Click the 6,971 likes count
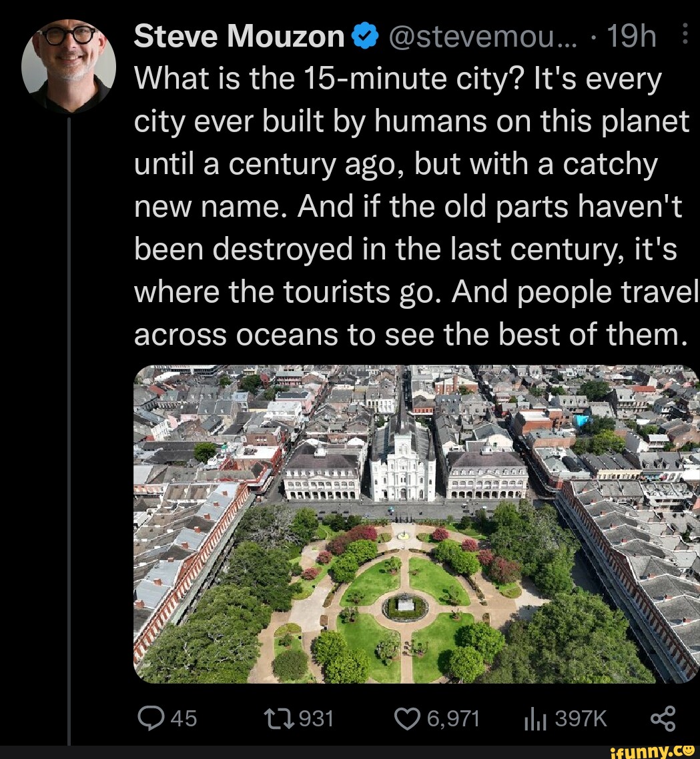The height and width of the screenshot is (759, 700). tap(453, 718)
